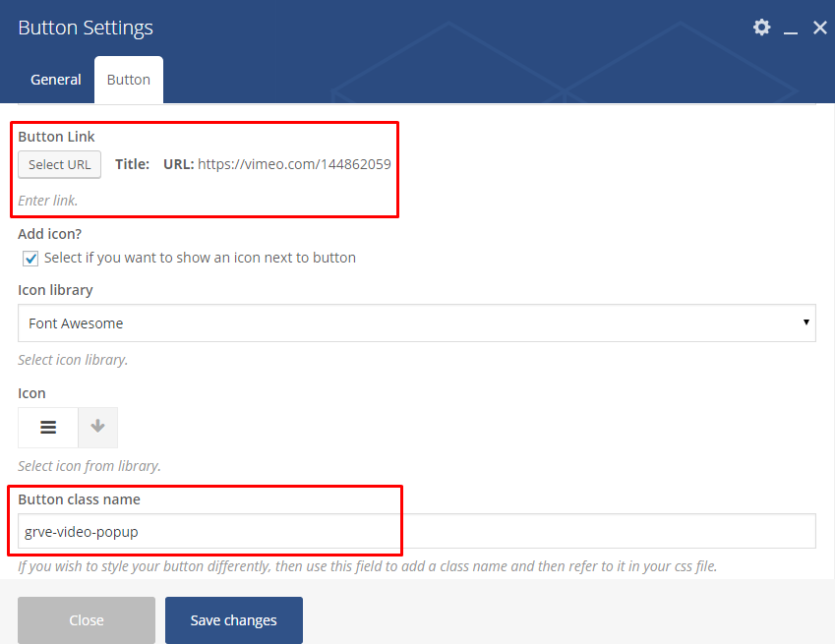Close the dialog with X icon
This screenshot has width=835, height=644.
tap(819, 28)
